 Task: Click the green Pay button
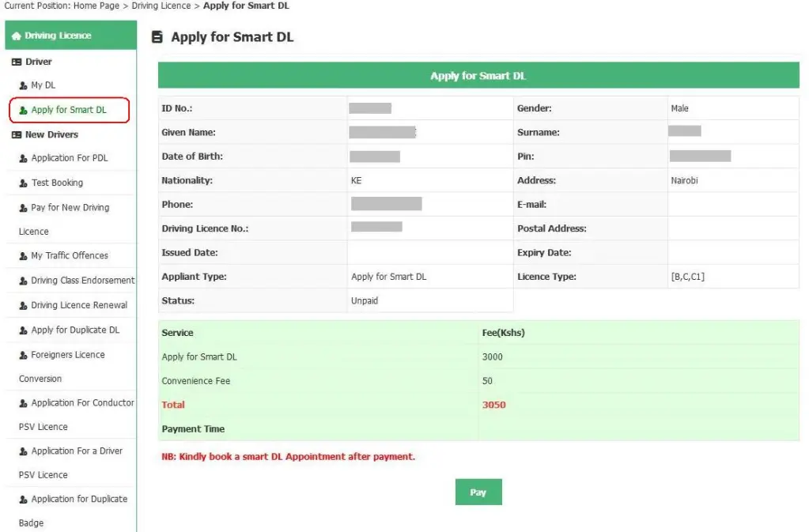478,492
